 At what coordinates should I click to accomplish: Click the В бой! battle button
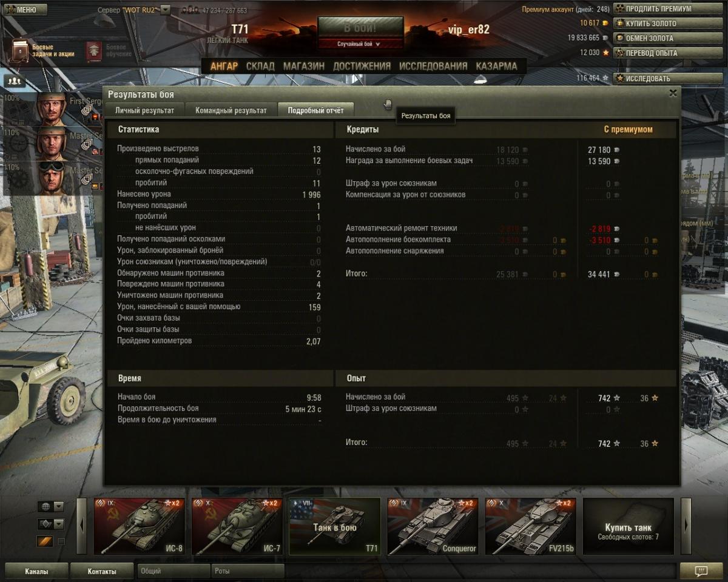pos(360,28)
